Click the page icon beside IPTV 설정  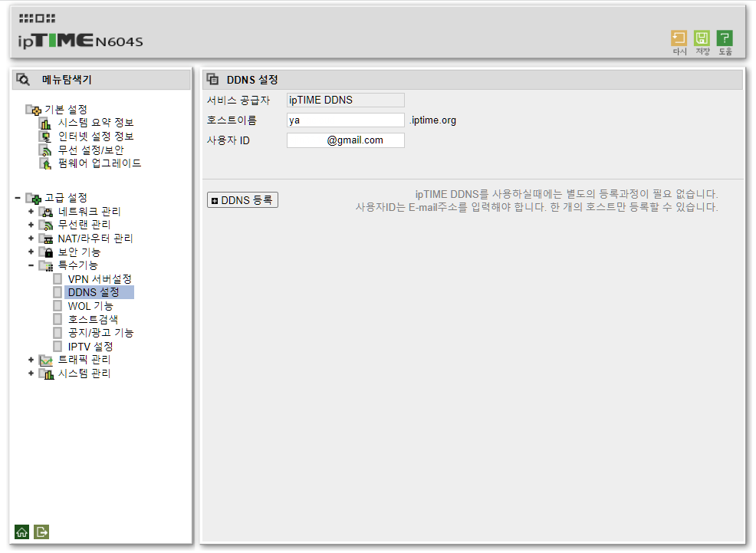(58, 346)
